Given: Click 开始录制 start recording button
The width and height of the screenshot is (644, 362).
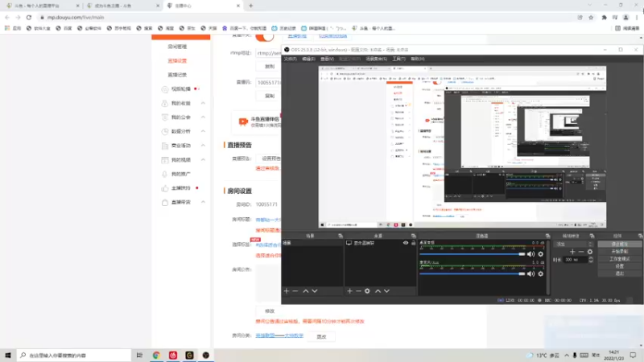Looking at the screenshot, I should 619,252.
